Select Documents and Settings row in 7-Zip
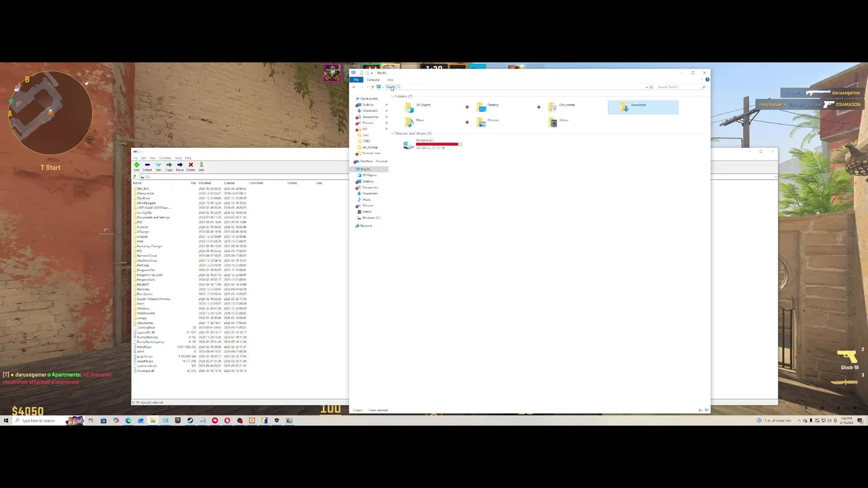This screenshot has width=868, height=488. point(153,218)
